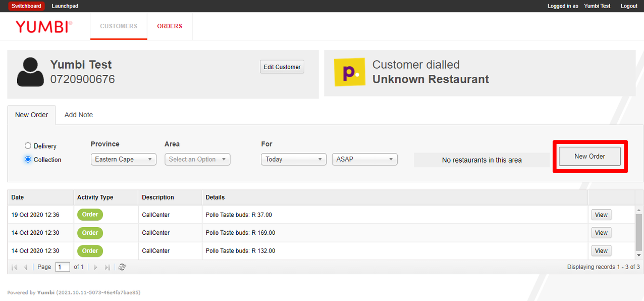Click the No restaurants in this area message
Screen dimensions: 644x301
click(x=481, y=160)
